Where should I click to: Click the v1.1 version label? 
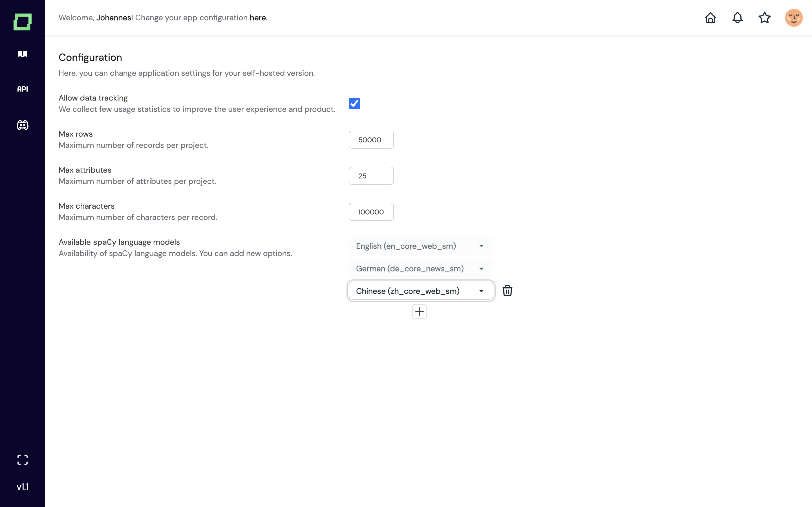point(23,487)
